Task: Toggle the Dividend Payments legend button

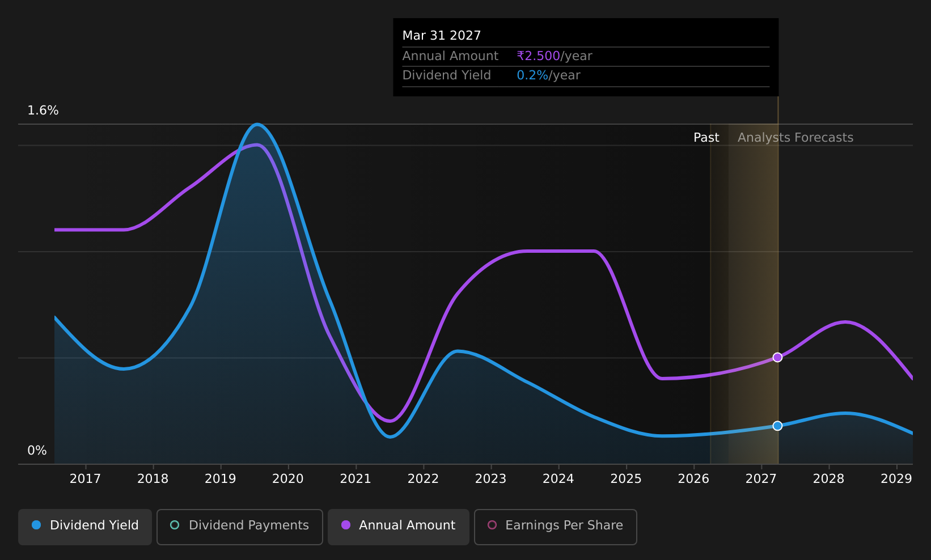Action: [240, 527]
